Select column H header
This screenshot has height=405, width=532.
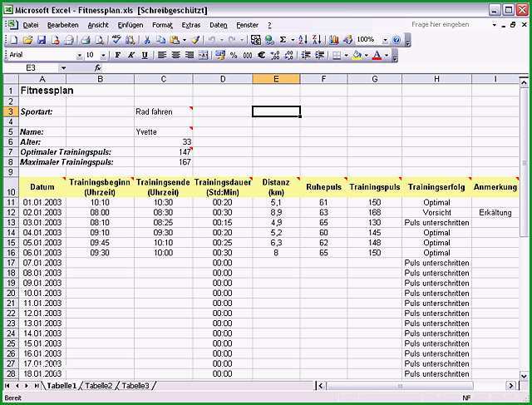436,79
